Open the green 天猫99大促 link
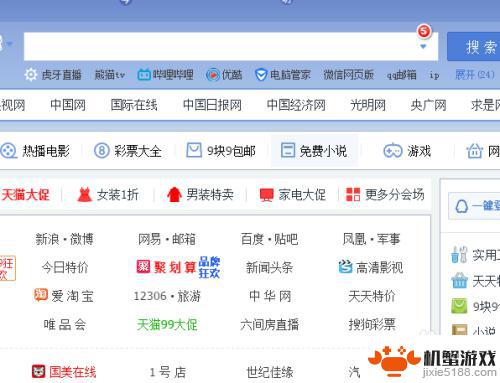500x383 pixels. (x=167, y=324)
